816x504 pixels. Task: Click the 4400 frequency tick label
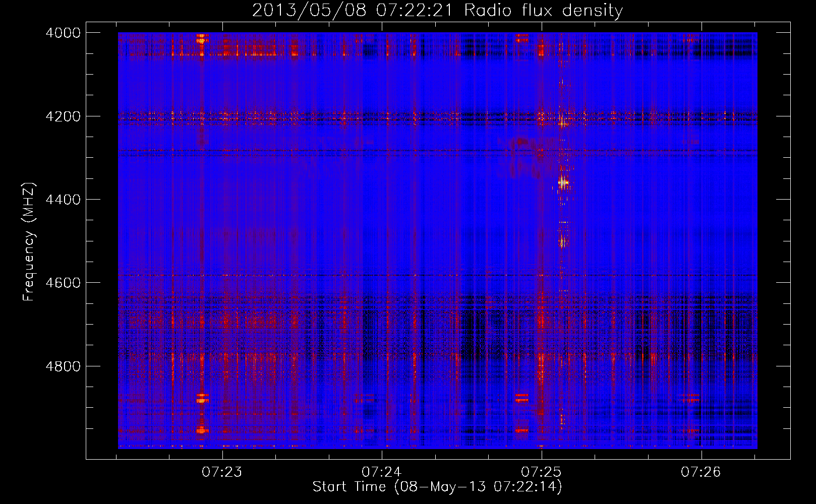point(63,200)
